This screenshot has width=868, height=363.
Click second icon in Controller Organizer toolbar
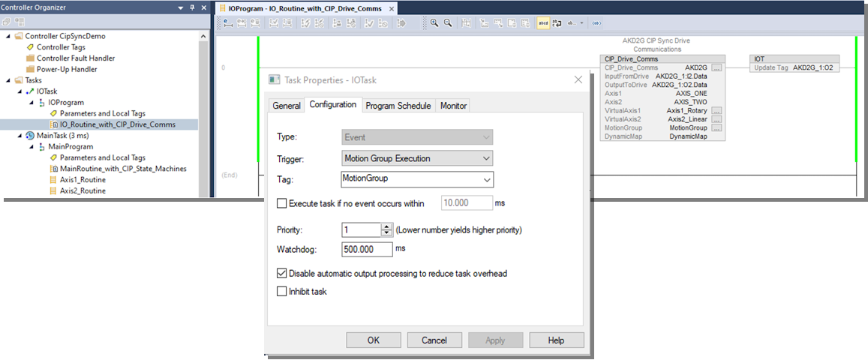[x=20, y=22]
